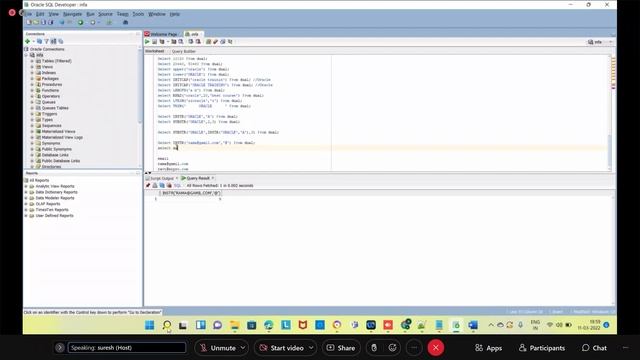Open the Chat panel

(x=594, y=348)
